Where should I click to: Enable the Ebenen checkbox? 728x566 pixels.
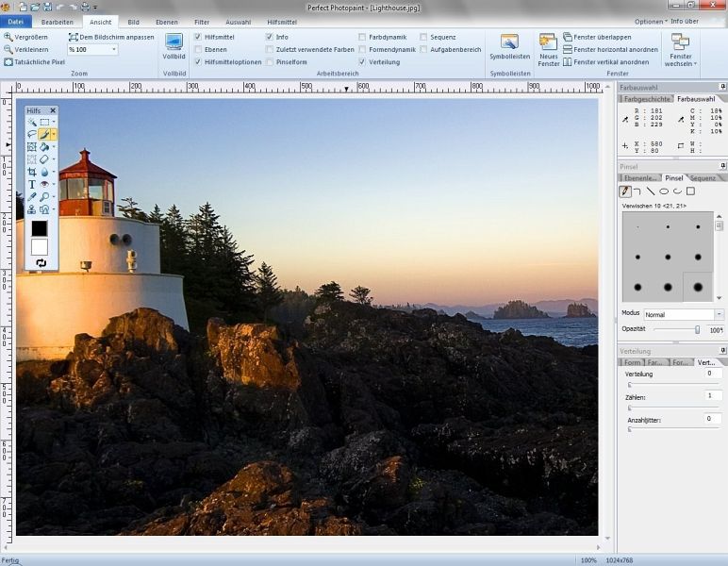[x=197, y=49]
